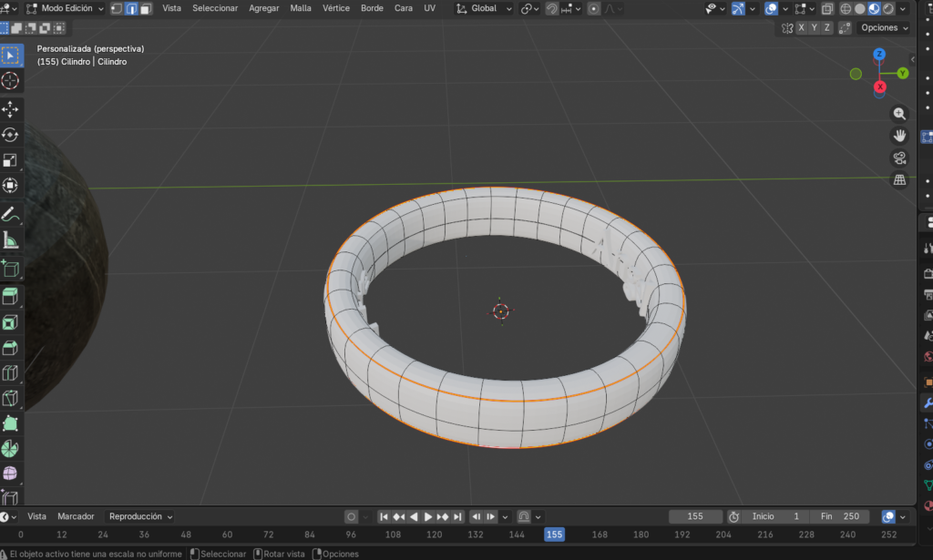Click the camera view icon
The height and width of the screenshot is (560, 933).
coord(899,158)
